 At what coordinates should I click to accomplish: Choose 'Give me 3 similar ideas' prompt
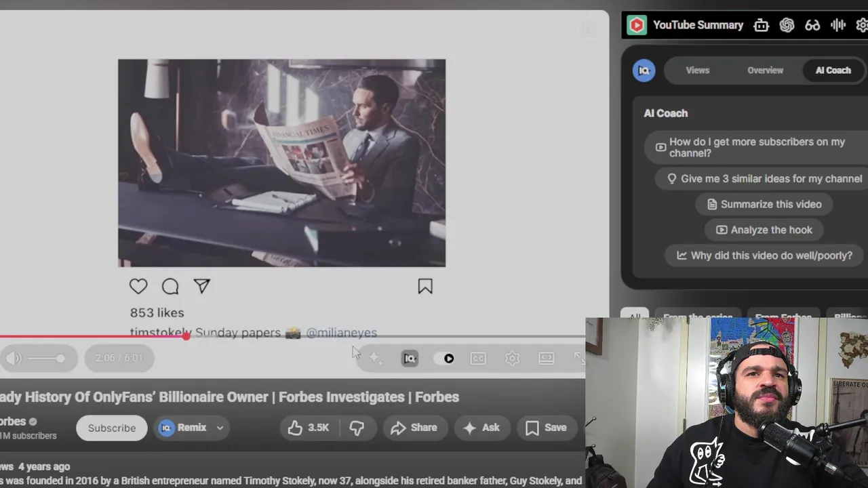click(764, 179)
